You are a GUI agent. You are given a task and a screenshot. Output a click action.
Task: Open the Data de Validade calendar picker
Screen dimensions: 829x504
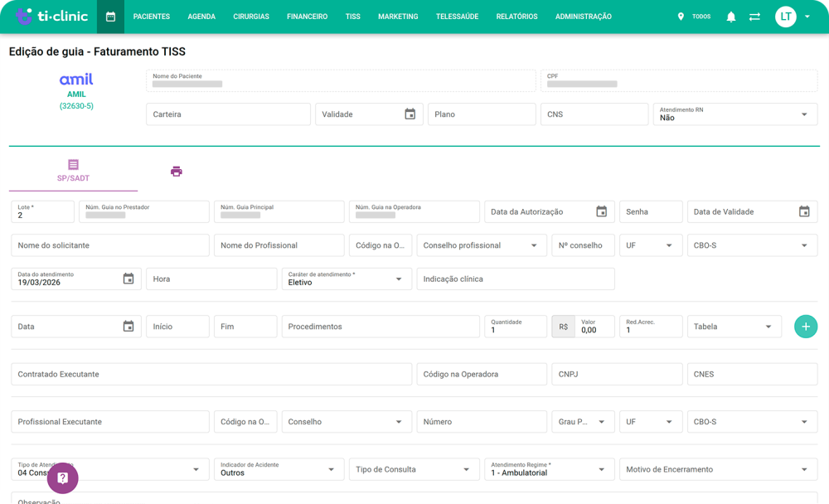(804, 211)
